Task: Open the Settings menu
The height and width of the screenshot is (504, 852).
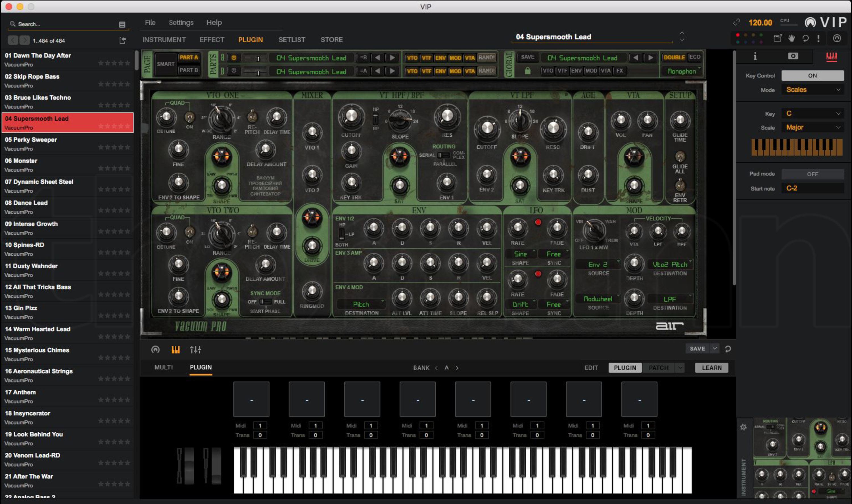Action: point(181,22)
